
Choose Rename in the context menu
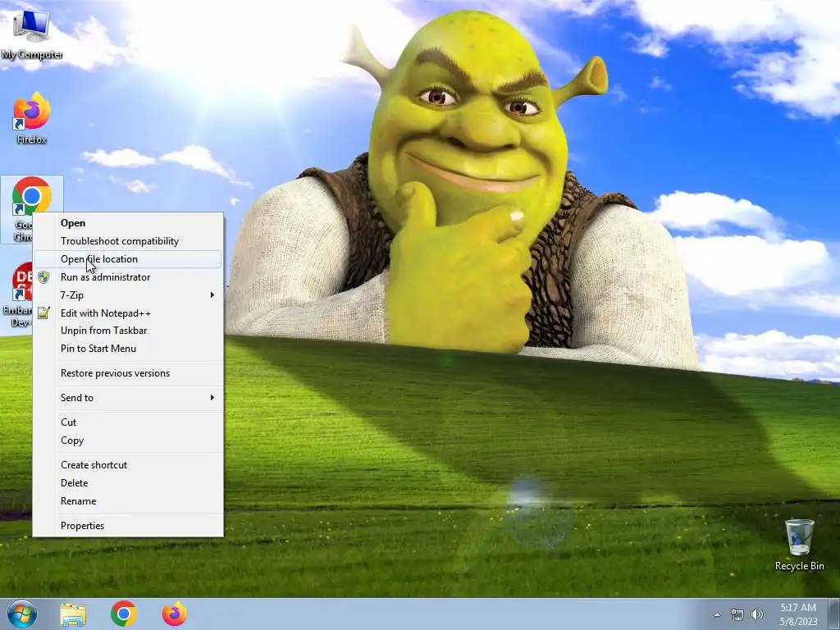pyautogui.click(x=128, y=501)
